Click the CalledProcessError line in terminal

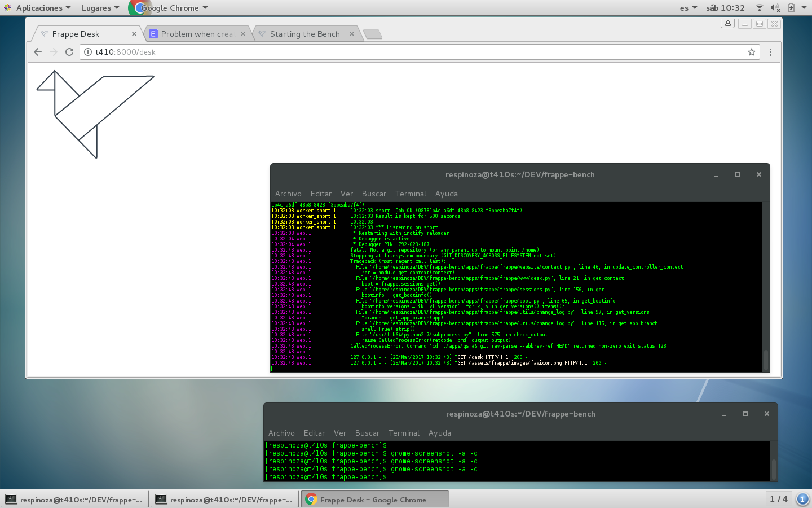[508, 346]
